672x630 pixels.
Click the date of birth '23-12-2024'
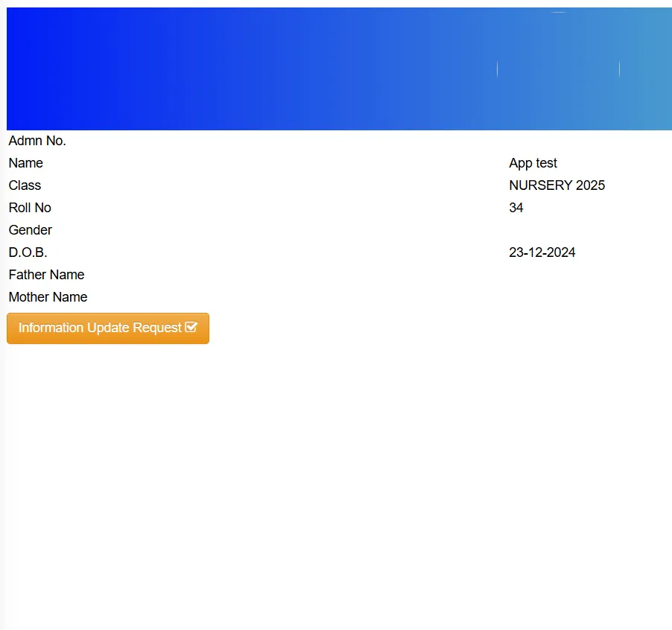(542, 252)
